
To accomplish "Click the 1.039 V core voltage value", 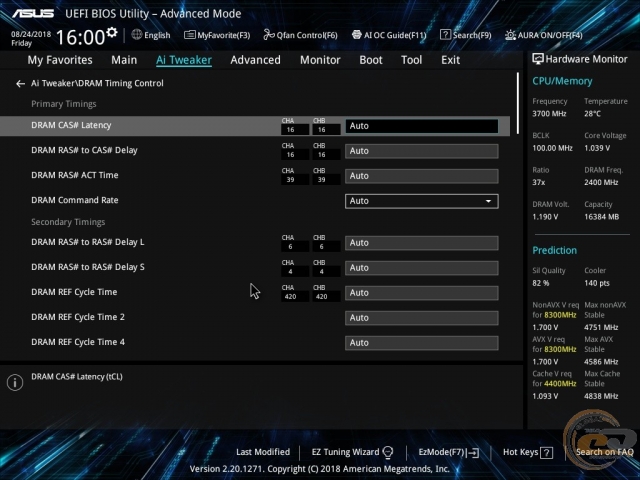I will (x=597, y=148).
